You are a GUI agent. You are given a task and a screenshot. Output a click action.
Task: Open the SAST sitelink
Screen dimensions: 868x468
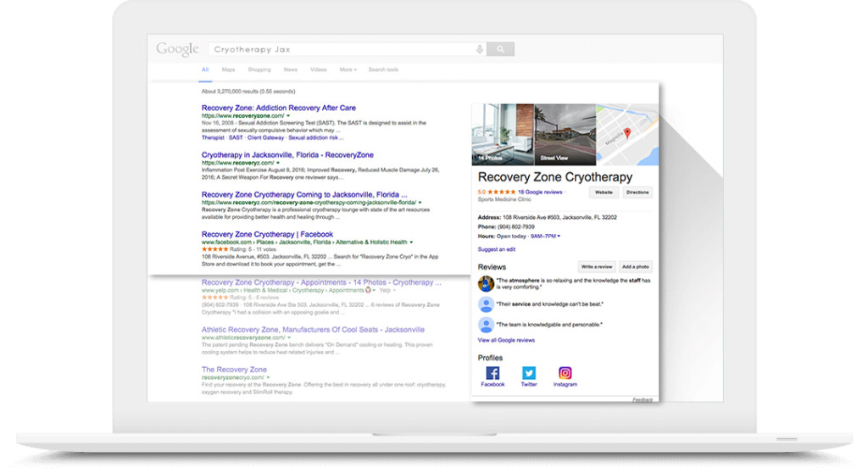[236, 138]
